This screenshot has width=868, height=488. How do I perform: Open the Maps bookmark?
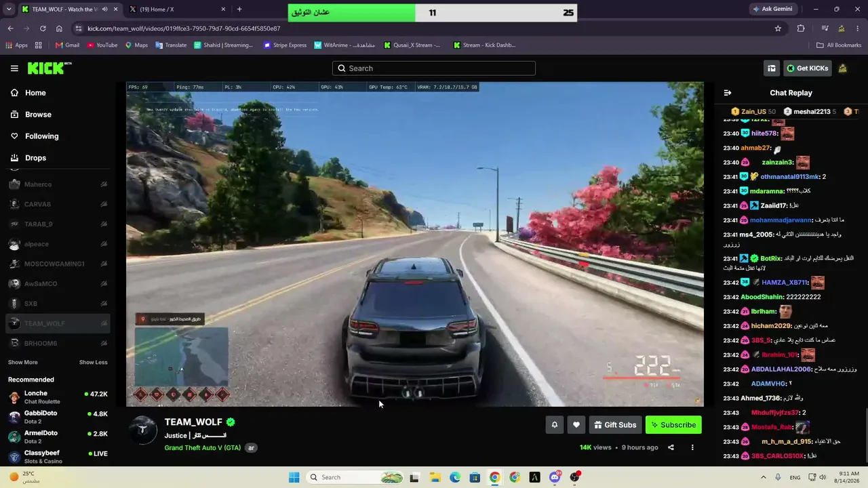point(136,45)
